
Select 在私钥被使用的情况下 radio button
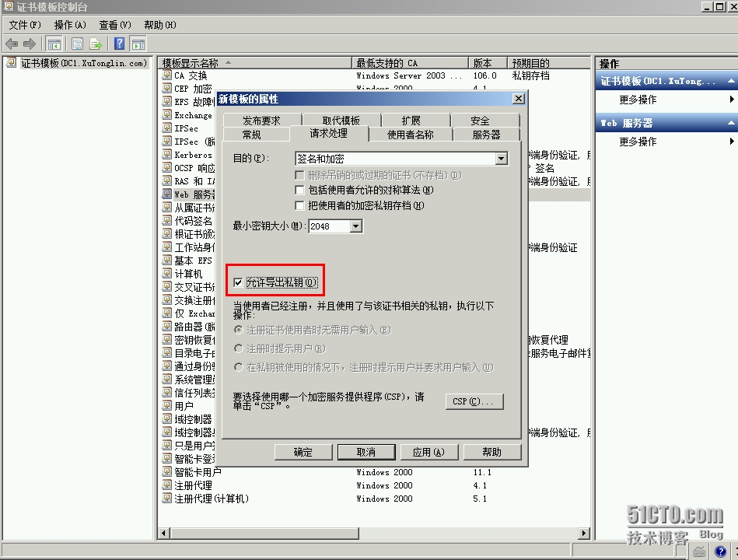(239, 367)
